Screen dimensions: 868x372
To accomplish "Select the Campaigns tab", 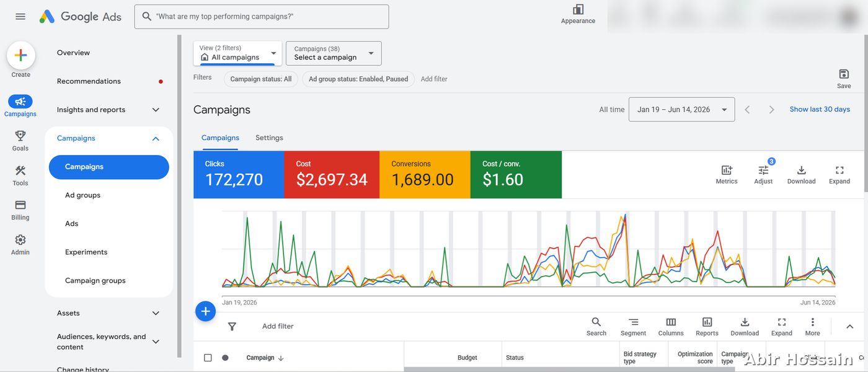I will click(220, 138).
